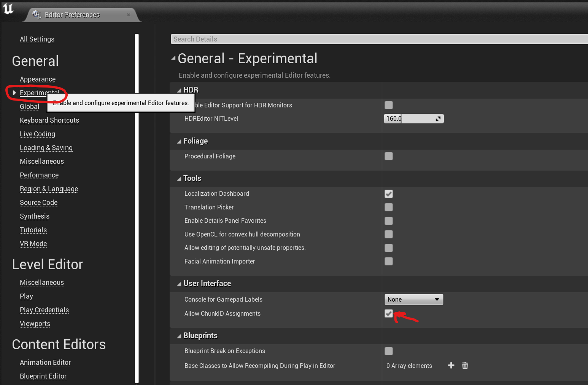Open All Settings link
588x385 pixels.
[37, 39]
